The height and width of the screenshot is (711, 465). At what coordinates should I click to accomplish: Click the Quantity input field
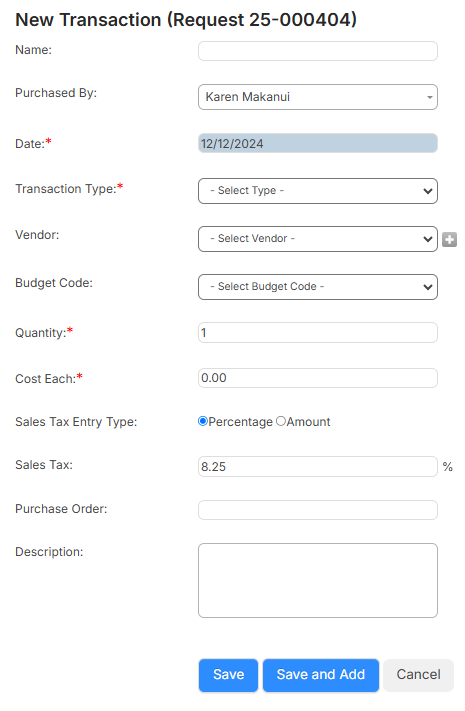point(318,332)
